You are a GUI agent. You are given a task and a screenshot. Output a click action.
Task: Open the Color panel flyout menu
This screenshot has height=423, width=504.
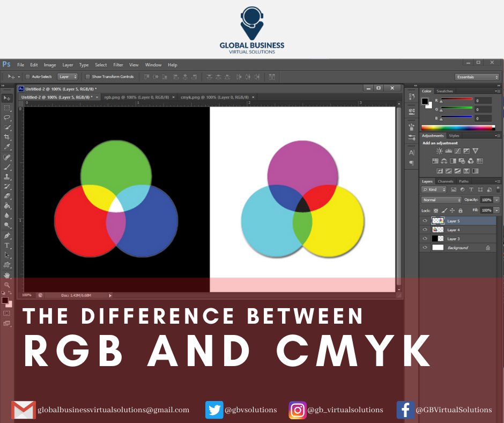click(x=498, y=91)
